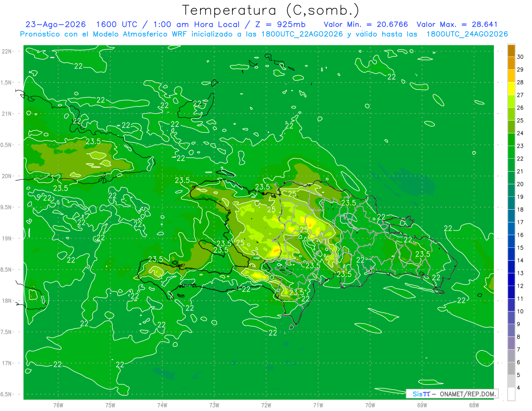Click the number 30 on the color scale
The height and width of the screenshot is (411, 532).
point(520,57)
